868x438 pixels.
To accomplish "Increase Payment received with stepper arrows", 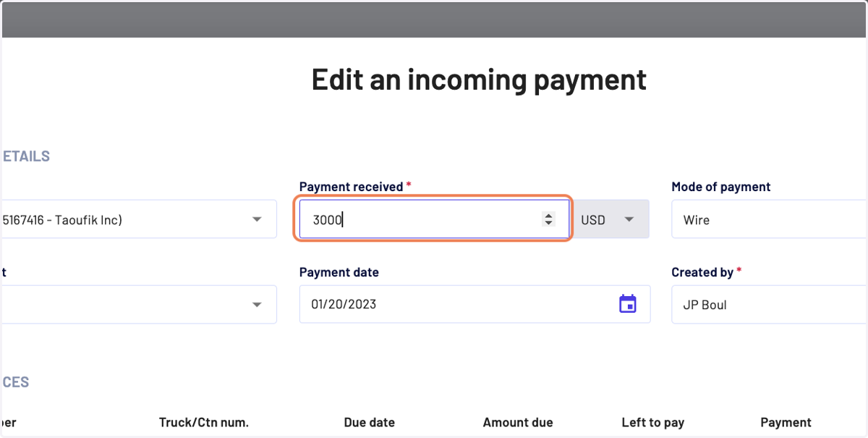I will coord(548,215).
